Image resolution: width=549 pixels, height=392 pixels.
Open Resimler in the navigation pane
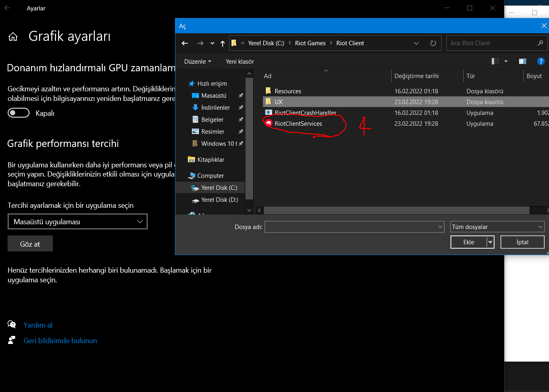(213, 132)
